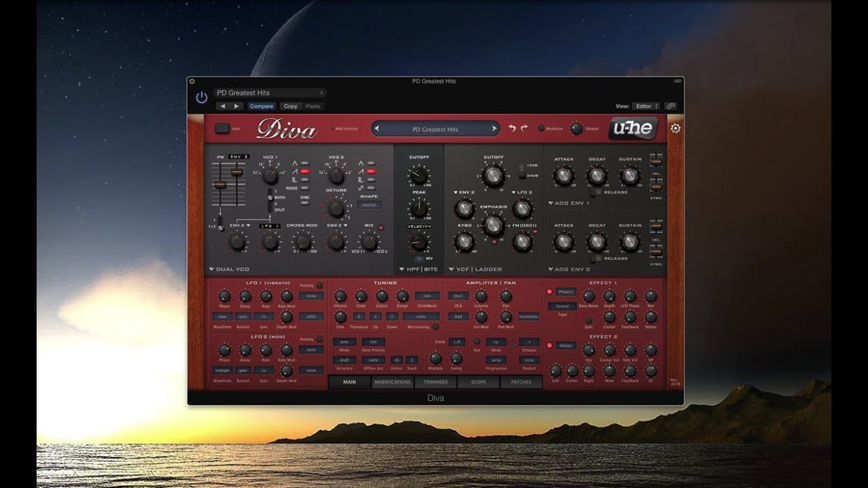Switch to TRIMMERS tab

pos(435,382)
